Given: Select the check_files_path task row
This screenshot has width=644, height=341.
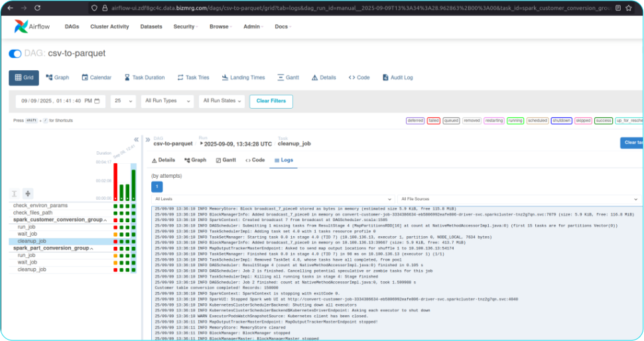Looking at the screenshot, I should click(33, 213).
